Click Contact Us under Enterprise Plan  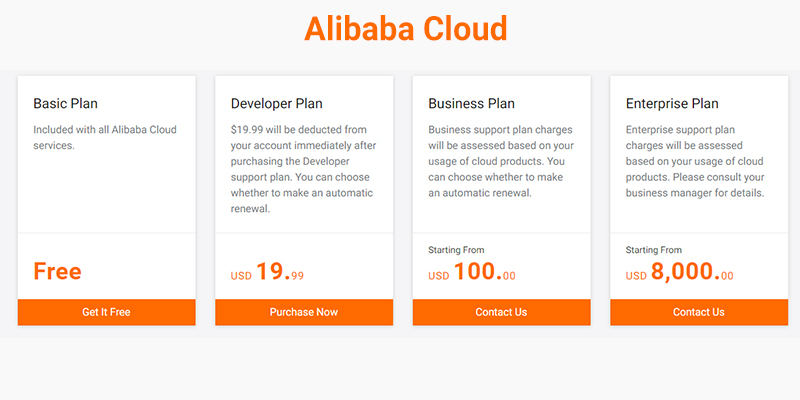coord(699,312)
